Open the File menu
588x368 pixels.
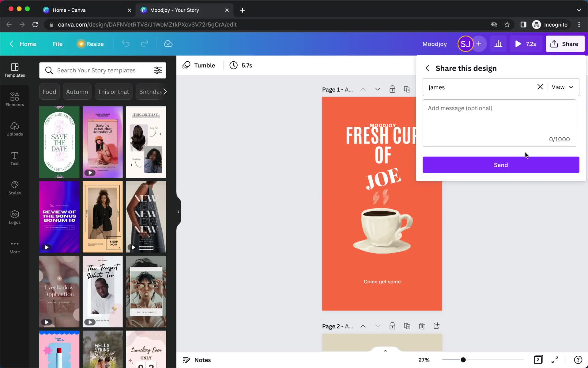[x=57, y=44]
